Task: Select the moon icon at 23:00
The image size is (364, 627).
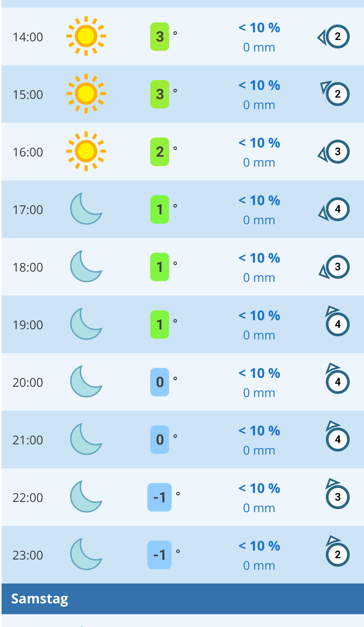Action: click(86, 554)
